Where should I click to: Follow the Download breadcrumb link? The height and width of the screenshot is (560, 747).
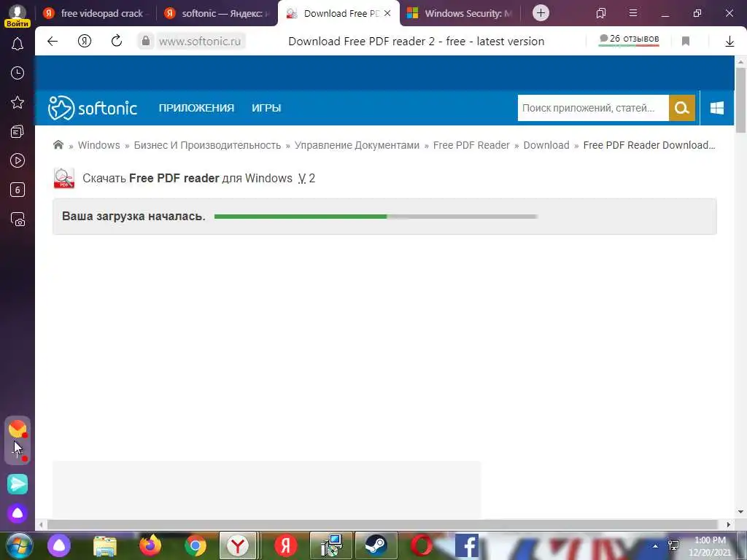(546, 145)
